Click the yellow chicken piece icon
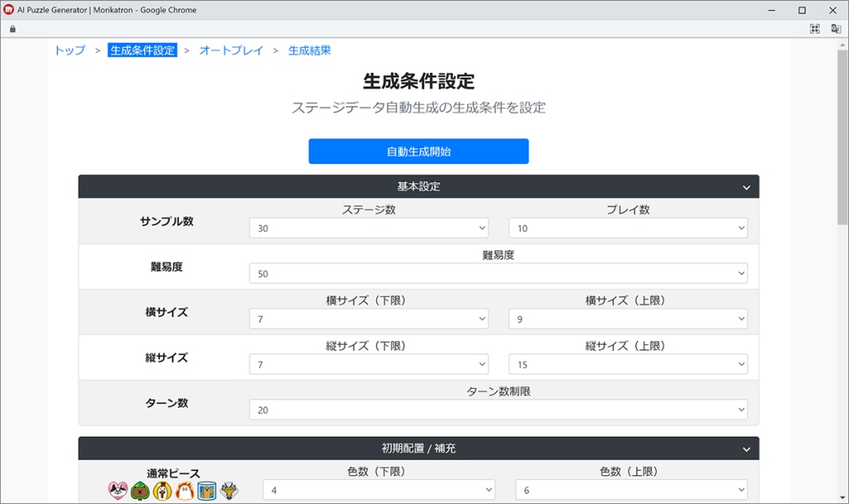 [x=163, y=491]
